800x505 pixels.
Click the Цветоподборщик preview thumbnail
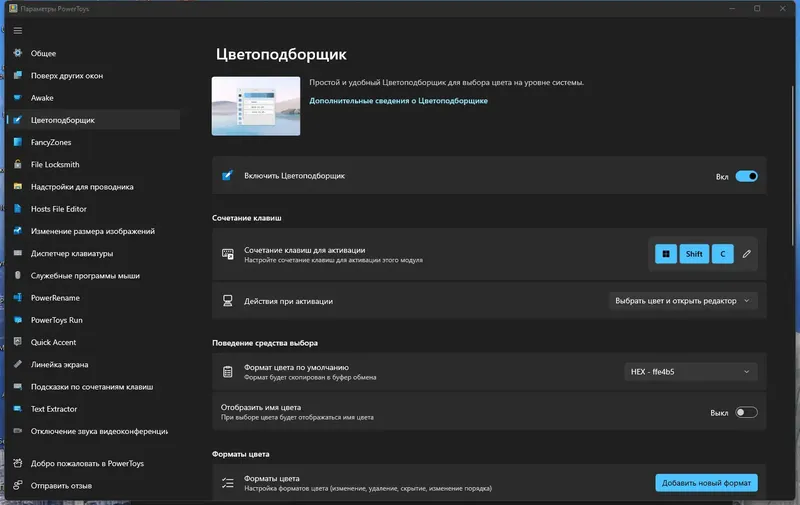[x=256, y=106]
